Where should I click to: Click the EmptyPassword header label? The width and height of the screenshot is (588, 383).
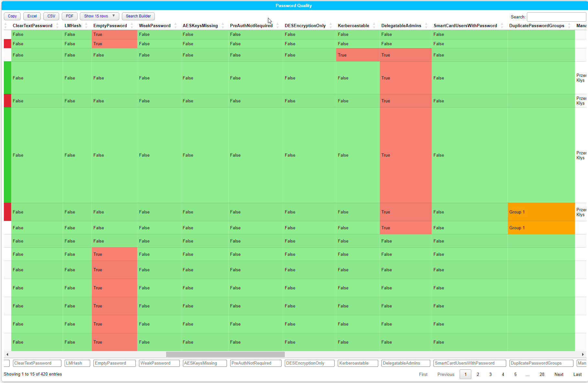click(110, 26)
